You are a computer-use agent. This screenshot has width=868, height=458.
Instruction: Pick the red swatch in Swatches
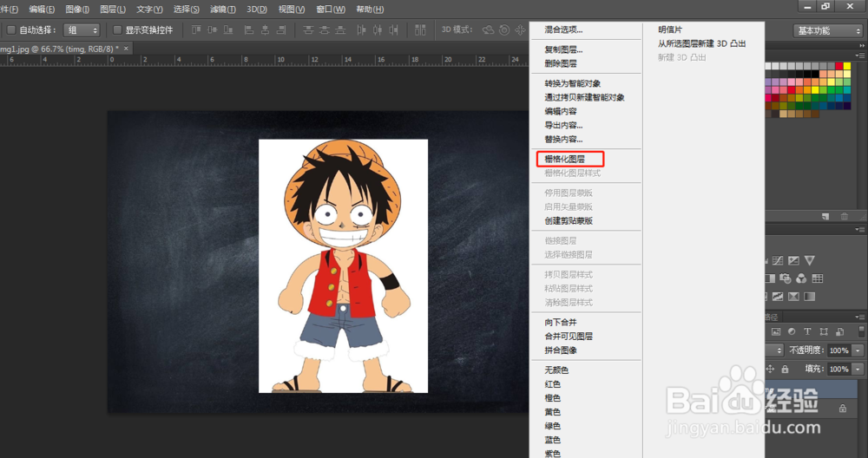[839, 66]
